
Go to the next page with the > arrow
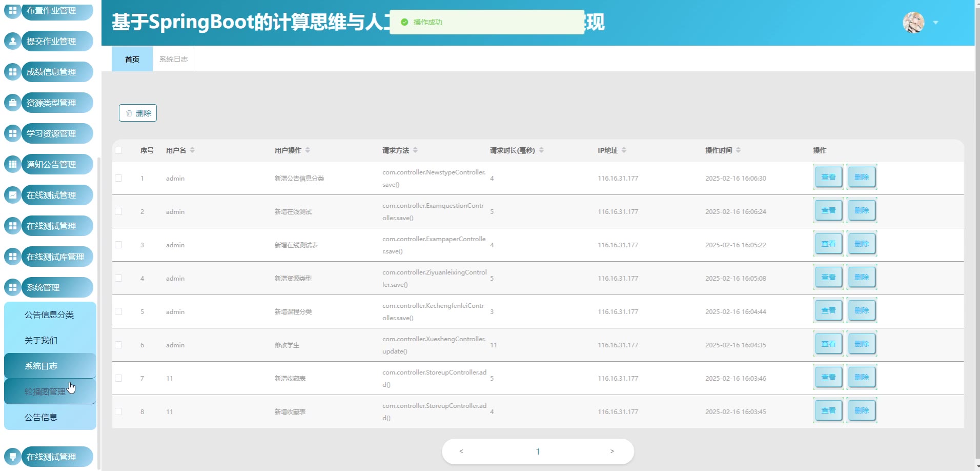click(611, 452)
